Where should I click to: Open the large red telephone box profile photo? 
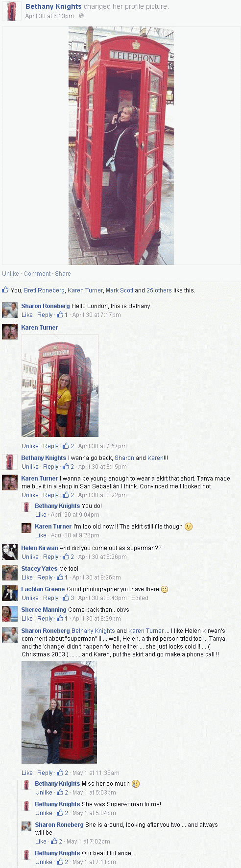(121, 145)
